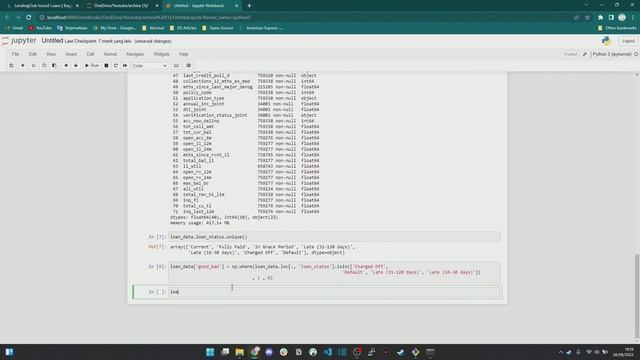
Task: Open the American Express bookmark
Action: pyautogui.click(x=261, y=28)
